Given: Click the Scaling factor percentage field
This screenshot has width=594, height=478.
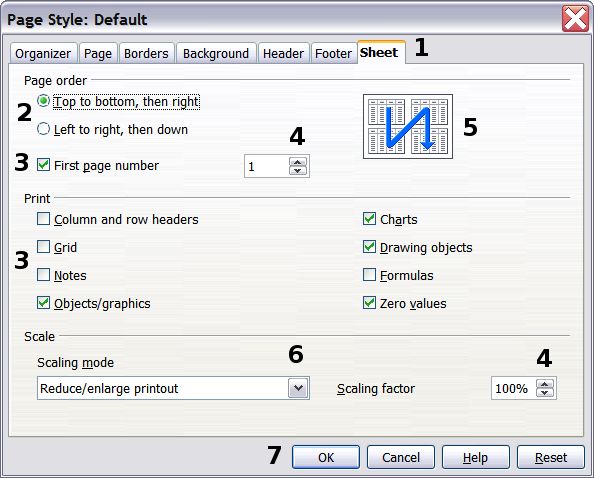Looking at the screenshot, I should tap(513, 388).
